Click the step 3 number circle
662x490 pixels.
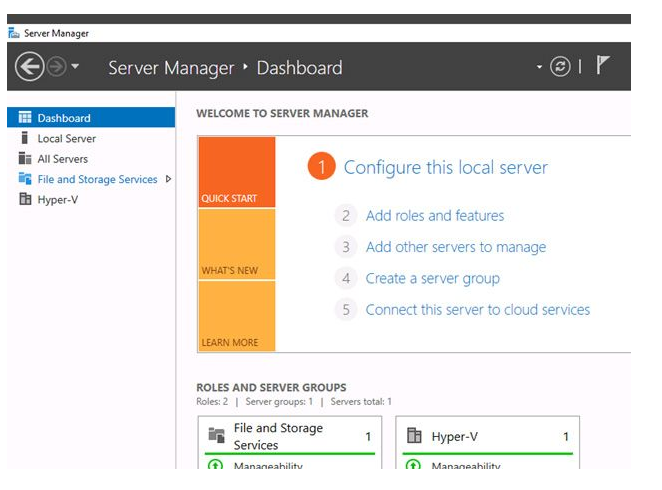point(346,246)
